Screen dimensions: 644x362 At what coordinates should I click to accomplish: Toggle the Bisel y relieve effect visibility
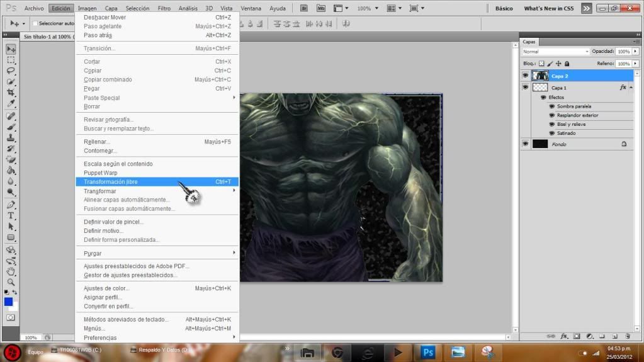552,124
